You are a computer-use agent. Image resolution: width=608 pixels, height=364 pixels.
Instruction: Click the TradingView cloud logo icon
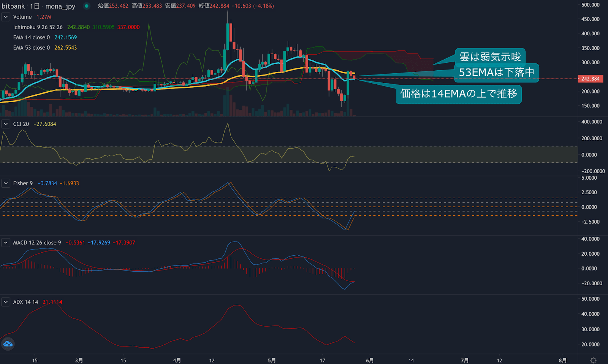8,344
